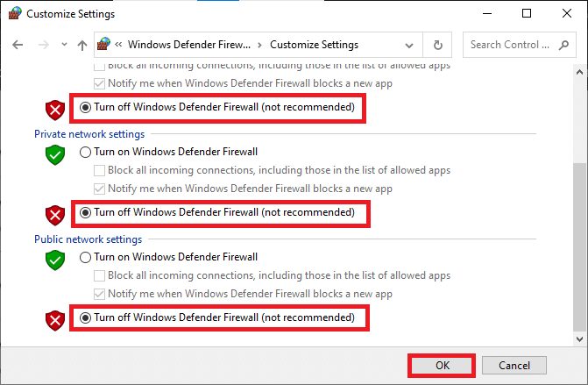
Task: Click the Cancel button
Action: click(514, 366)
